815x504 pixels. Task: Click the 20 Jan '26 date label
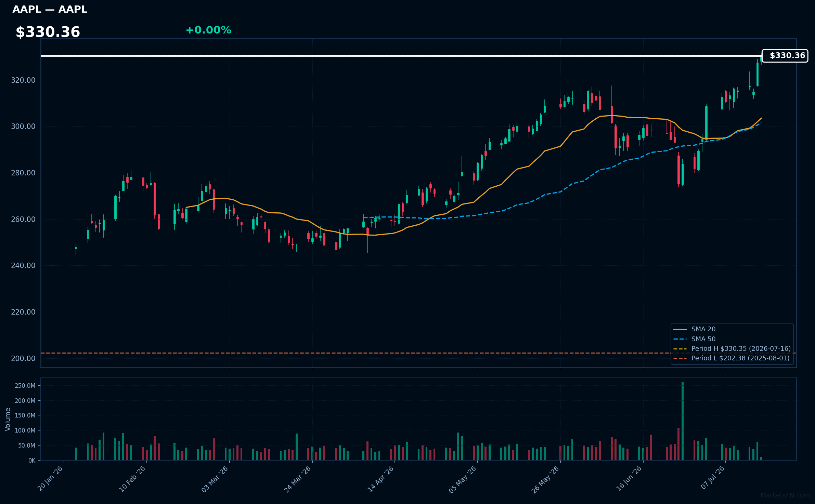click(x=50, y=479)
